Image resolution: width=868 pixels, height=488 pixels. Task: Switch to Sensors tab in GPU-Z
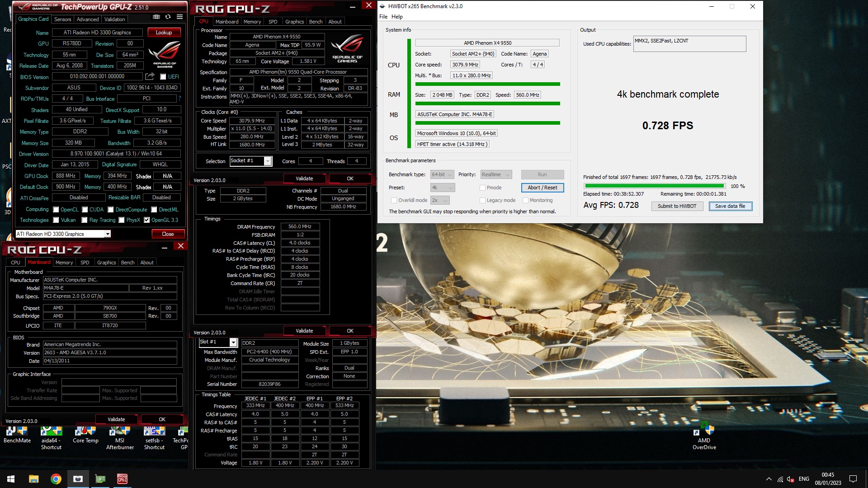[x=62, y=19]
